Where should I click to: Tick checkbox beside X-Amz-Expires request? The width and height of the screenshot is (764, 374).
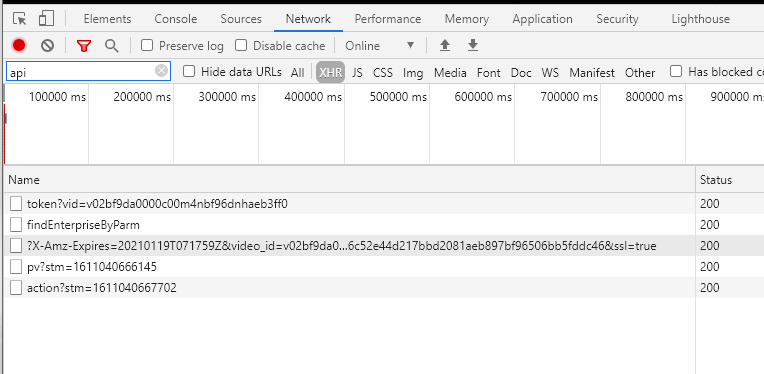click(x=16, y=245)
